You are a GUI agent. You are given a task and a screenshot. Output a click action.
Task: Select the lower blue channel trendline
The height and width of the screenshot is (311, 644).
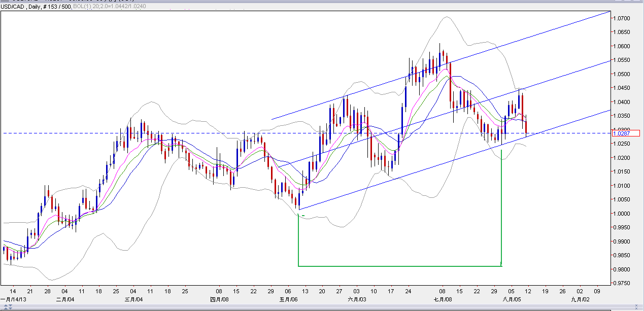[x=454, y=160]
